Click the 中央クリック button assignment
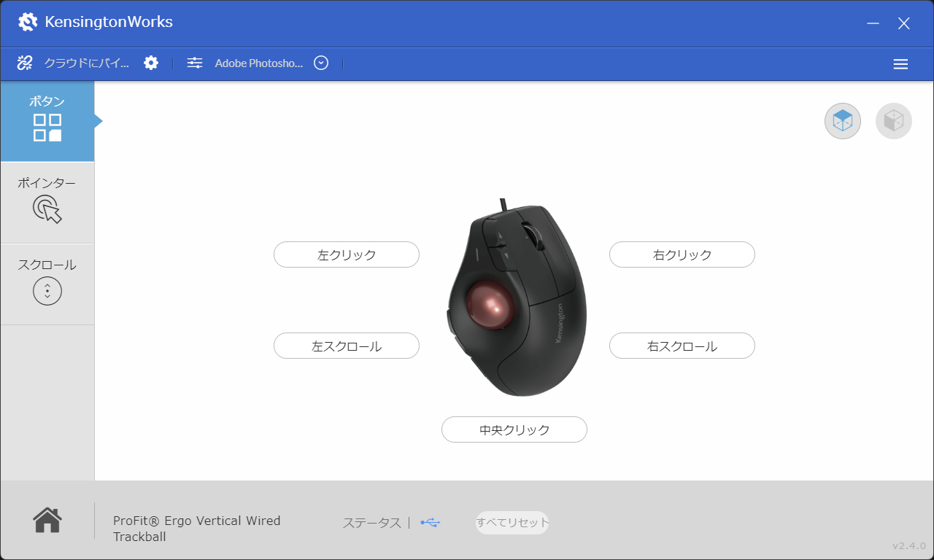This screenshot has width=934, height=560. click(514, 429)
